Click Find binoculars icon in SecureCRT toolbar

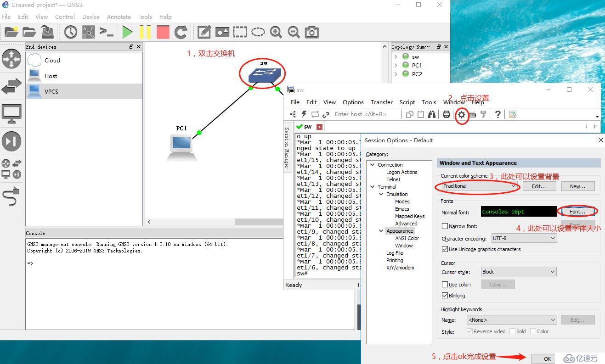(432, 114)
